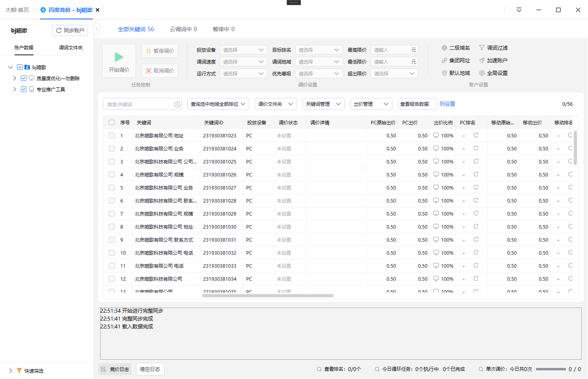Screen dimensions: 588x379
Task: Open the 查询选中地域全部排位 dropdown
Action: pyautogui.click(x=218, y=104)
